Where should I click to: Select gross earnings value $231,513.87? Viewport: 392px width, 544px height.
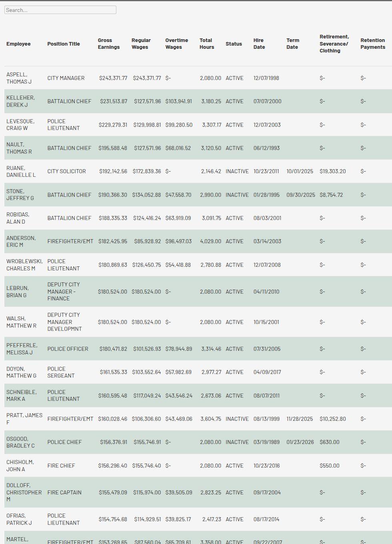click(x=114, y=101)
